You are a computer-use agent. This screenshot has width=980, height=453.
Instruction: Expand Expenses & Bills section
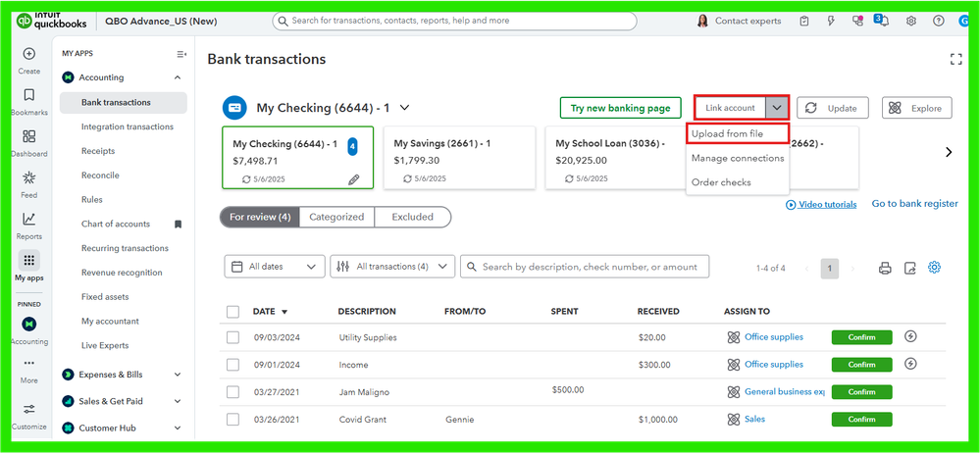[x=178, y=375]
